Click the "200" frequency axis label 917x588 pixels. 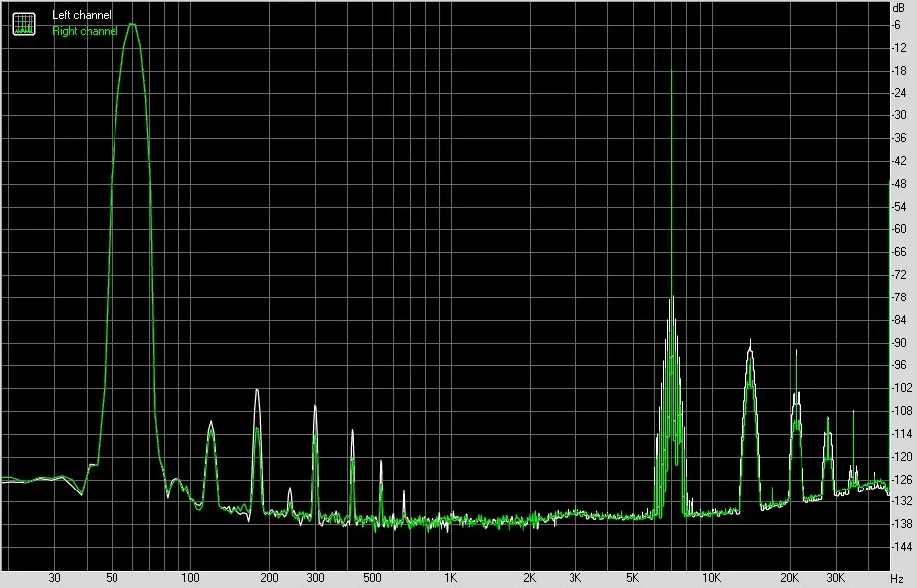[269, 578]
